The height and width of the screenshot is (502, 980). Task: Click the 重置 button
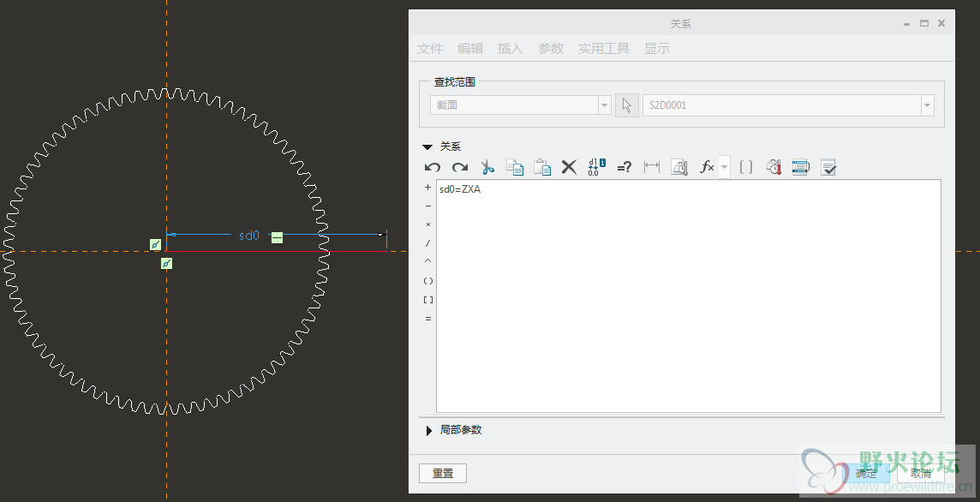(443, 473)
